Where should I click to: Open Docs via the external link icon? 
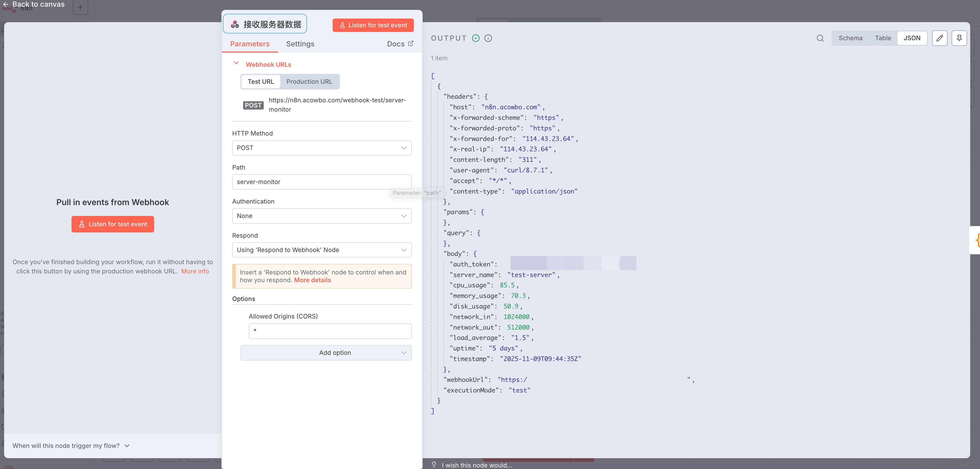[411, 43]
